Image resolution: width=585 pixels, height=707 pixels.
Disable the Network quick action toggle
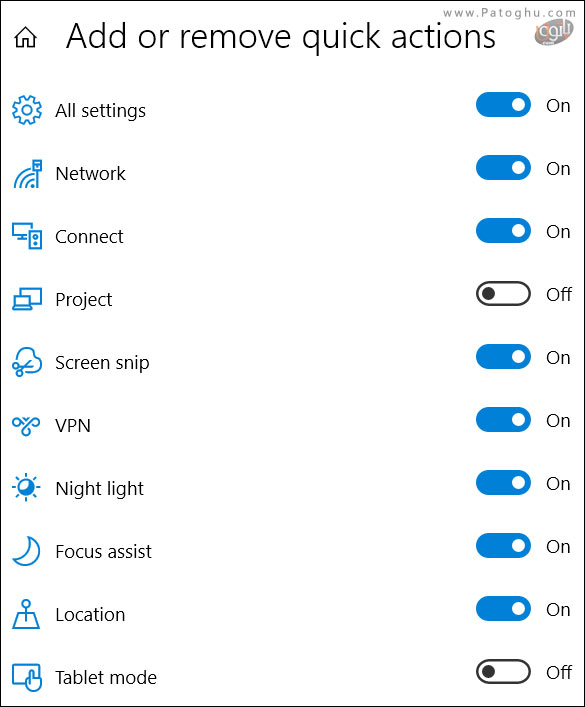(503, 168)
